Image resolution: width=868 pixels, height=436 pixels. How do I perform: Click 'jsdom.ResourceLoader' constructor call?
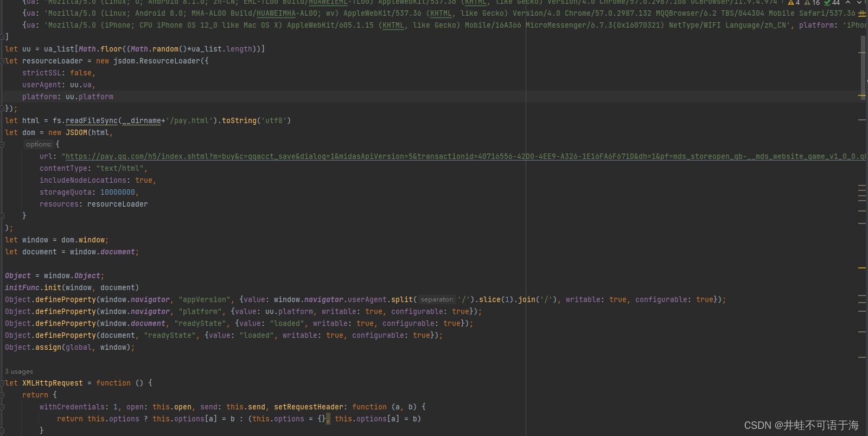pyautogui.click(x=157, y=61)
